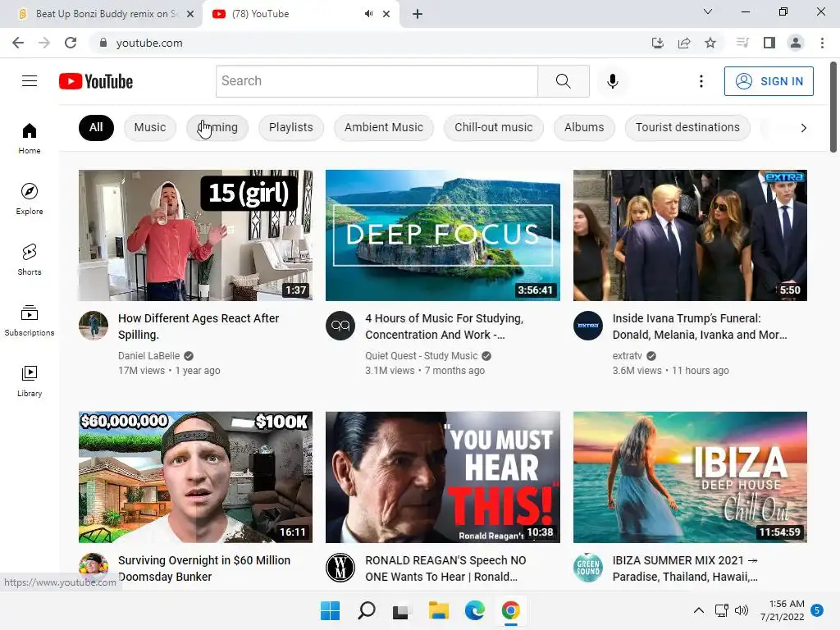Open YouTube settings three-dot menu
This screenshot has width=840, height=630.
click(701, 81)
